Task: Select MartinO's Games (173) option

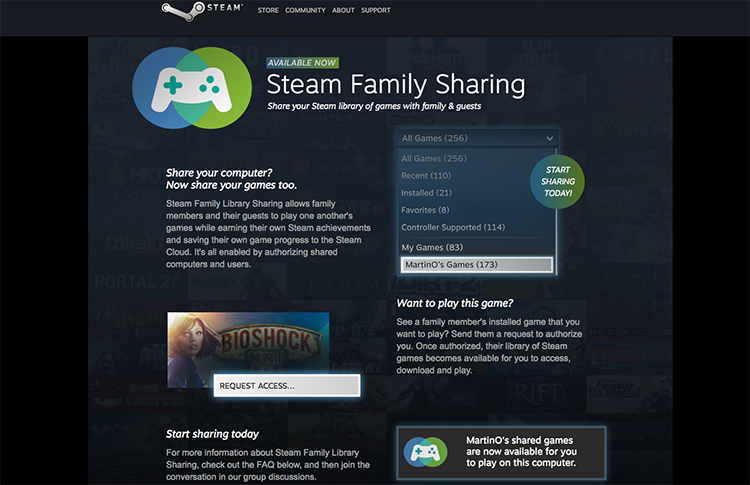Action: [x=477, y=265]
